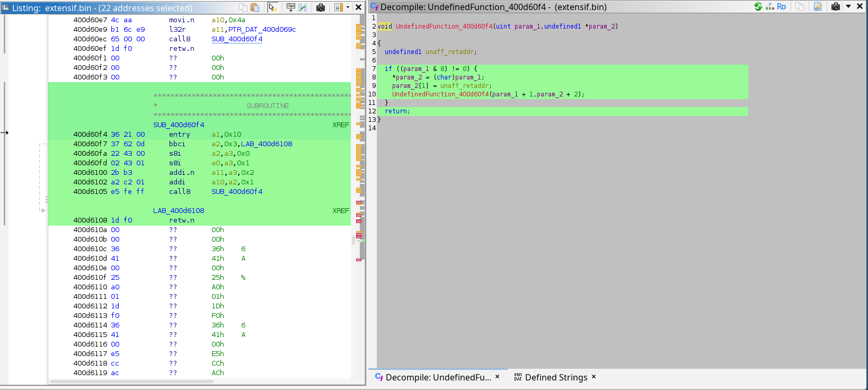Screen dimensions: 868x390
Task: Click the black arrow marker in left margin
Action: click(x=4, y=132)
